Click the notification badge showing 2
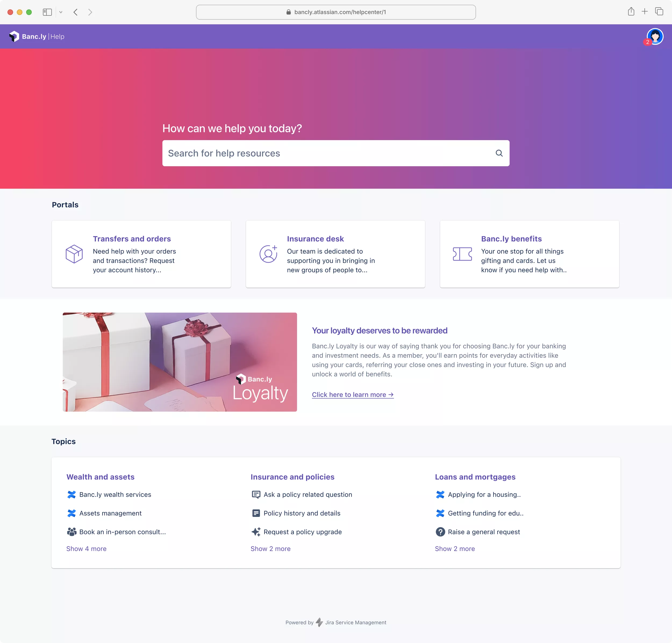 647,42
